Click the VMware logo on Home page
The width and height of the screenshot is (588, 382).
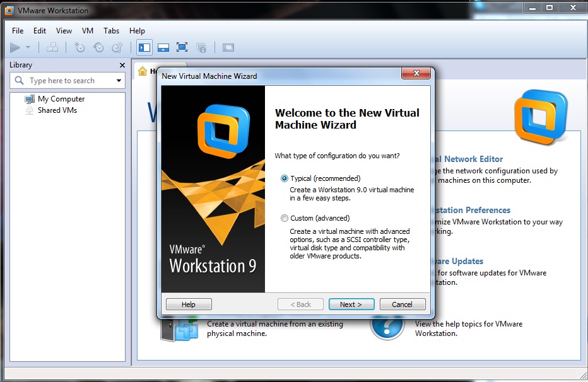click(541, 117)
